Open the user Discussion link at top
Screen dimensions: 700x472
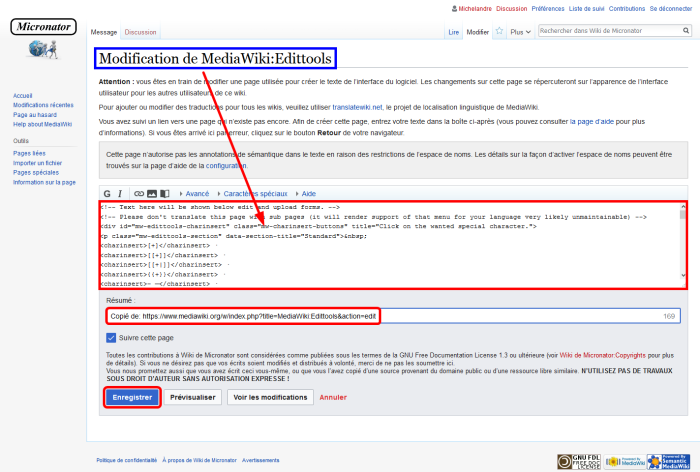tap(512, 8)
